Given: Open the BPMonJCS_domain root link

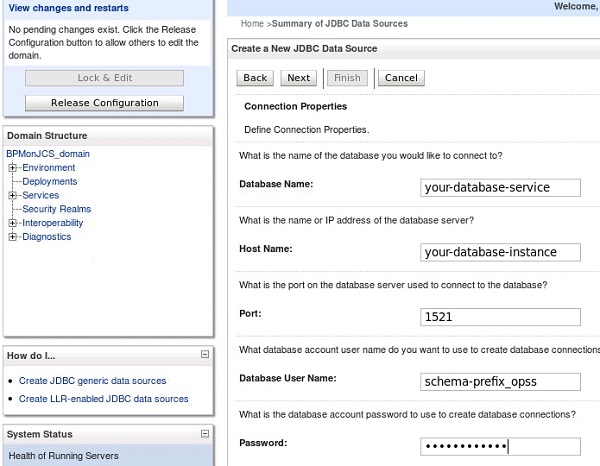Looking at the screenshot, I should coord(48,154).
